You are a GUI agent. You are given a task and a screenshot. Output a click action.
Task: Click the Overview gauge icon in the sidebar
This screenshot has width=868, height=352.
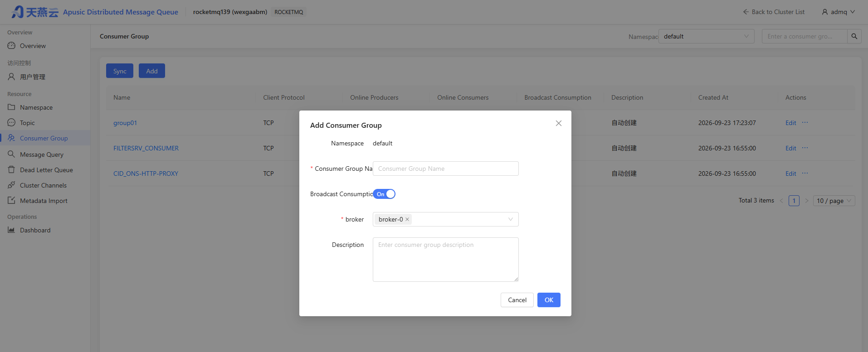tap(11, 46)
